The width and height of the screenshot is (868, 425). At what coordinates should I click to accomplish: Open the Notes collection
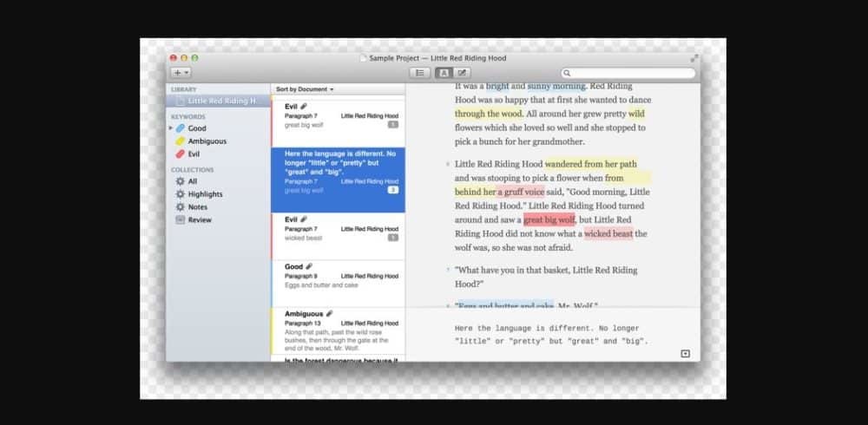[197, 207]
